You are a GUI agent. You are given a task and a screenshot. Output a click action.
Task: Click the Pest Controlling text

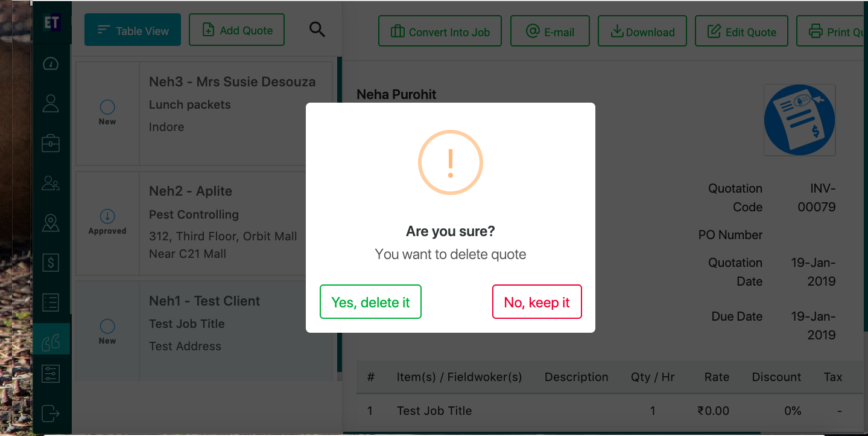click(194, 214)
